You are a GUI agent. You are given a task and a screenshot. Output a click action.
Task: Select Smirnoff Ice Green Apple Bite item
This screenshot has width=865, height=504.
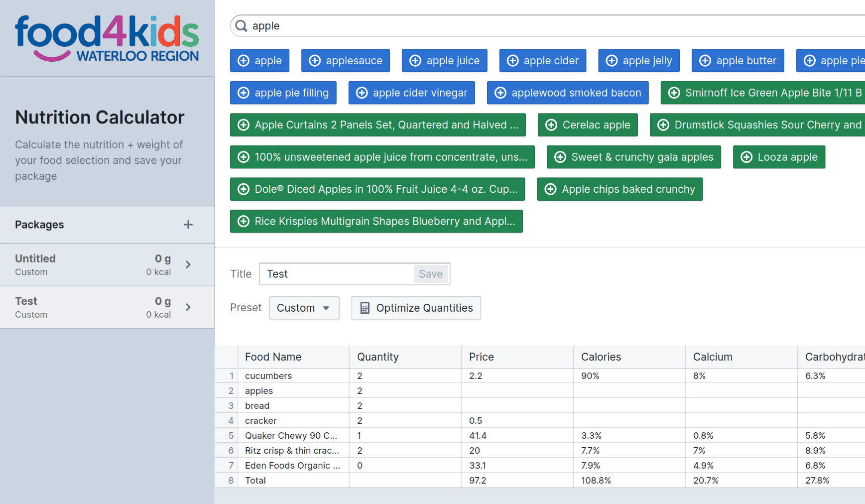[762, 93]
